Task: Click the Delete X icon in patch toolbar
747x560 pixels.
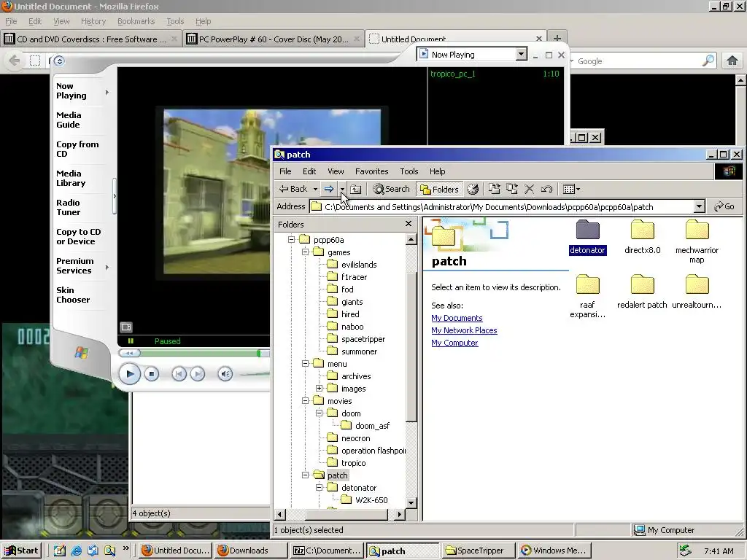Action: pyautogui.click(x=529, y=189)
